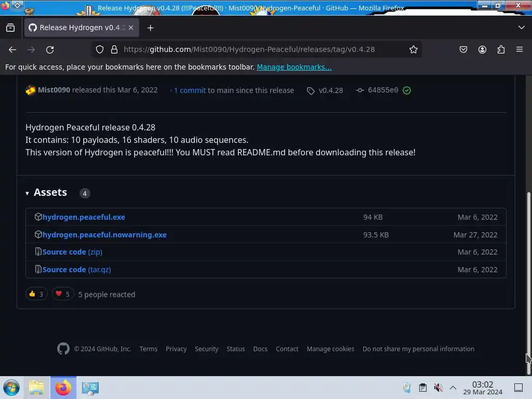The width and height of the screenshot is (532, 399).
Task: Open the Security footer link
Action: (x=207, y=349)
